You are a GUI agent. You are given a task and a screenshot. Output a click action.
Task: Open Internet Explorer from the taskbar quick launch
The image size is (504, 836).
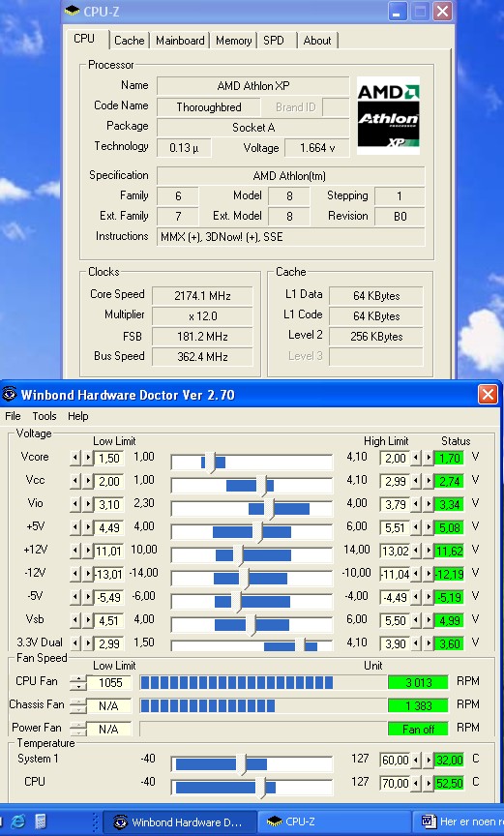(x=17, y=821)
